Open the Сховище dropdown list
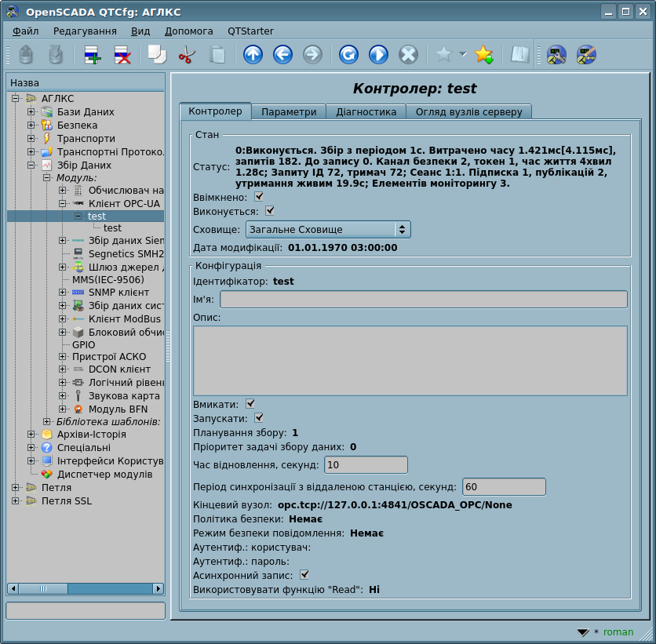The image size is (656, 644). point(328,230)
